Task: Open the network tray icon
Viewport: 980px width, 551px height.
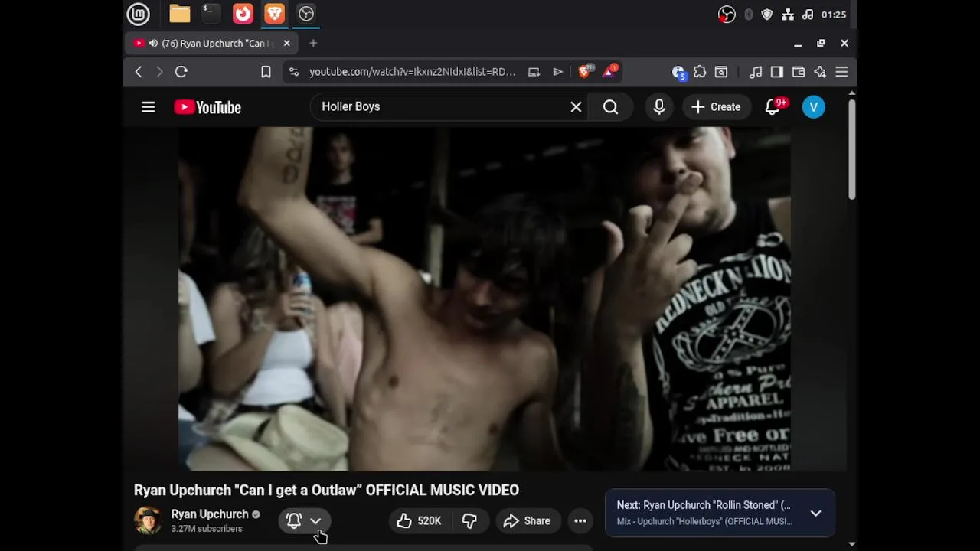Action: click(x=788, y=15)
